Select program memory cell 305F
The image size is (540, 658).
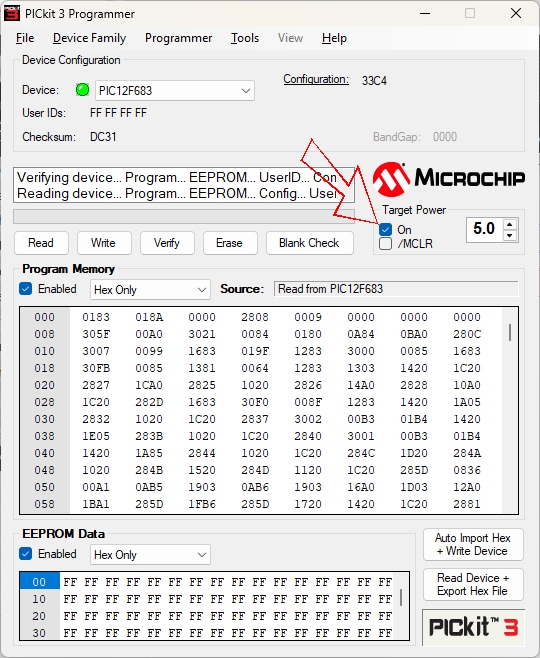[96, 334]
